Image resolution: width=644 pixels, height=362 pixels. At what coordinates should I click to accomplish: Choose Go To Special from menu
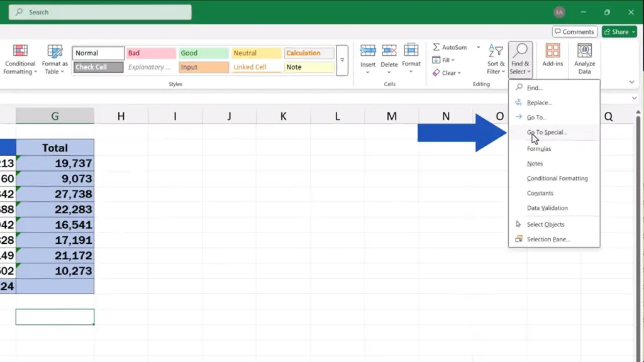pyautogui.click(x=547, y=133)
